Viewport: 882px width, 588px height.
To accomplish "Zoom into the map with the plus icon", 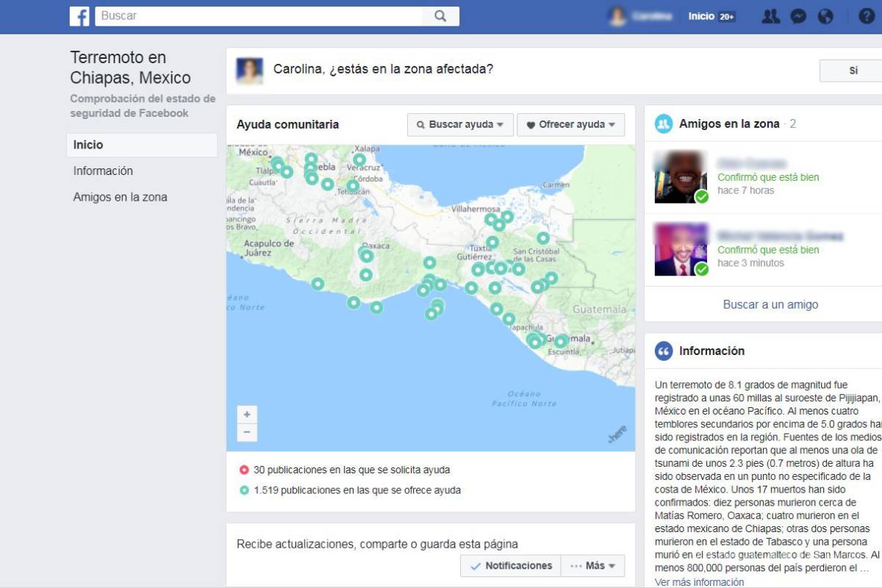I will coord(246,415).
